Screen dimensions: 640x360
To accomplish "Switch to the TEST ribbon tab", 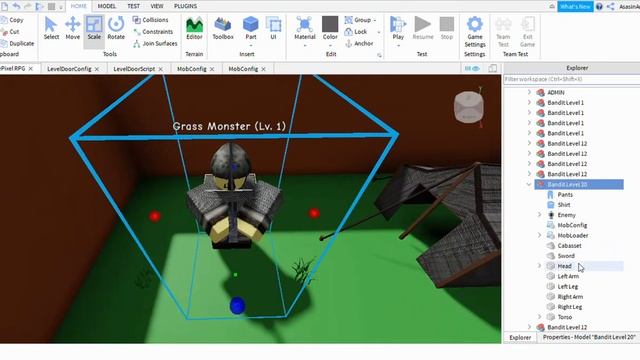I will [x=133, y=6].
